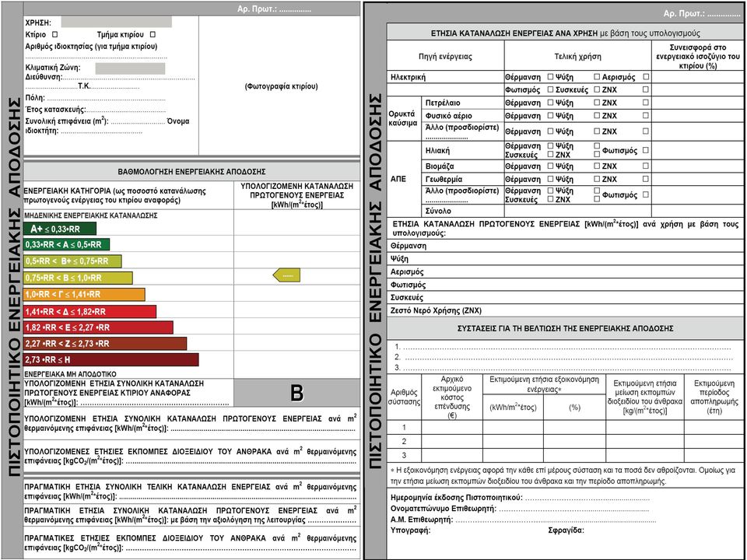Select the dark red H energy class bar
Viewport: 747px width, 560px height.
(111, 359)
